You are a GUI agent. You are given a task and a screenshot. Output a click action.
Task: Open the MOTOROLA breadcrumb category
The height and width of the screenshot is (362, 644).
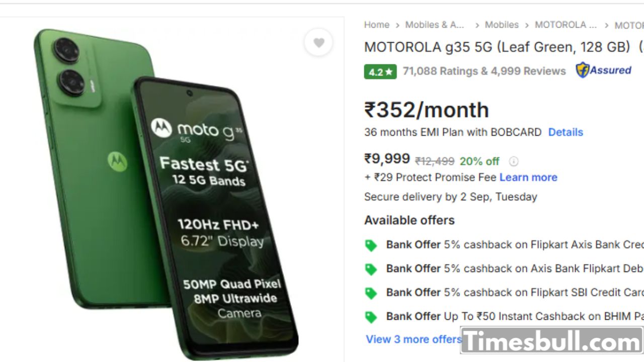click(x=566, y=25)
